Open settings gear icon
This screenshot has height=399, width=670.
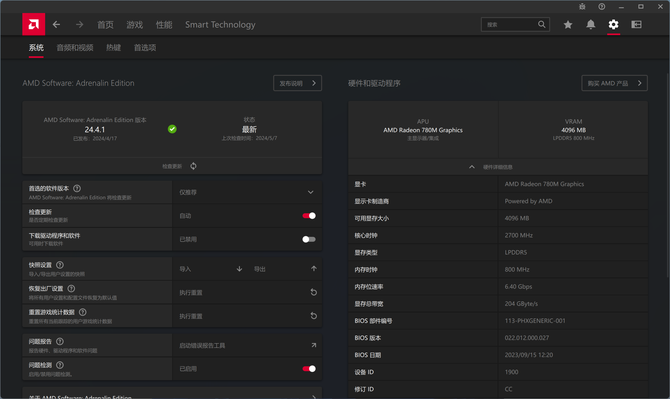[614, 24]
